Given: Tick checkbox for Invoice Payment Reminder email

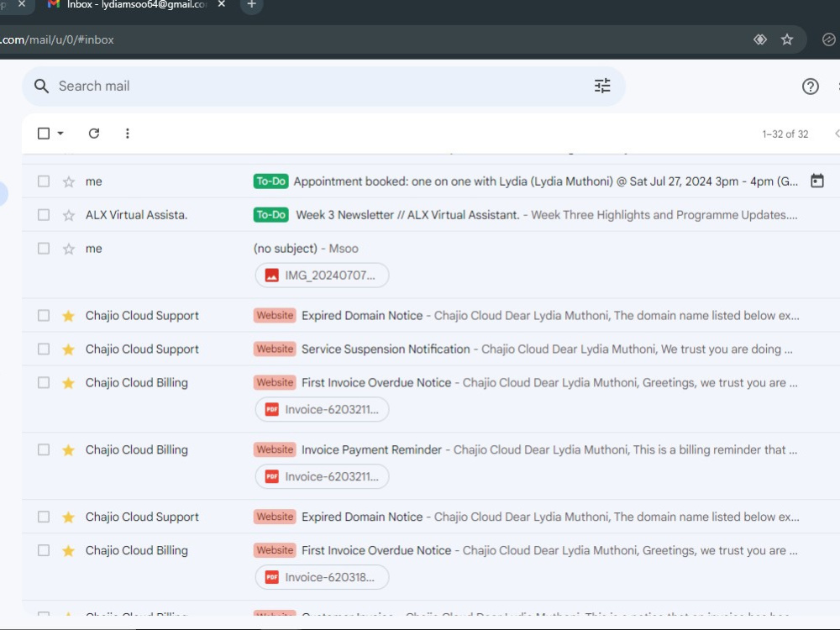Looking at the screenshot, I should coord(44,450).
